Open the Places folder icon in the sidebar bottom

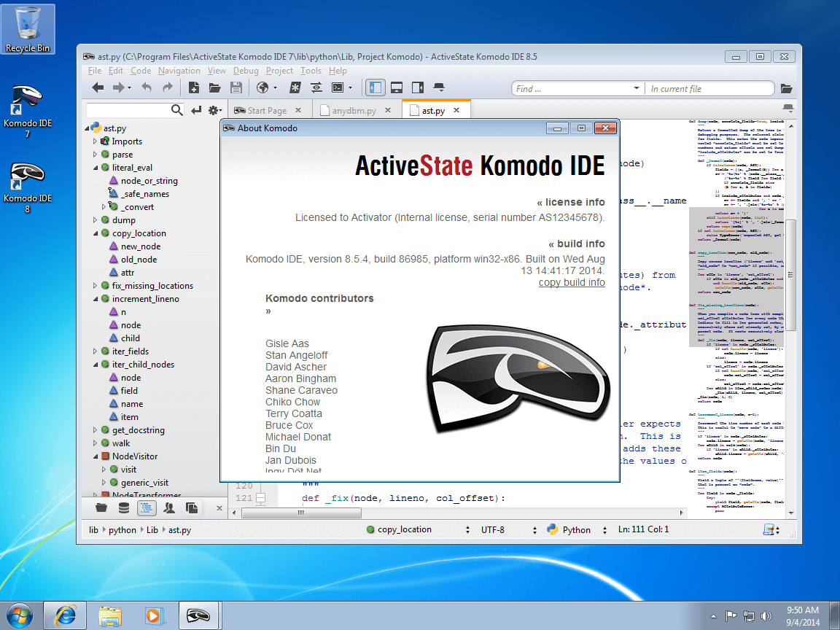pos(101,507)
